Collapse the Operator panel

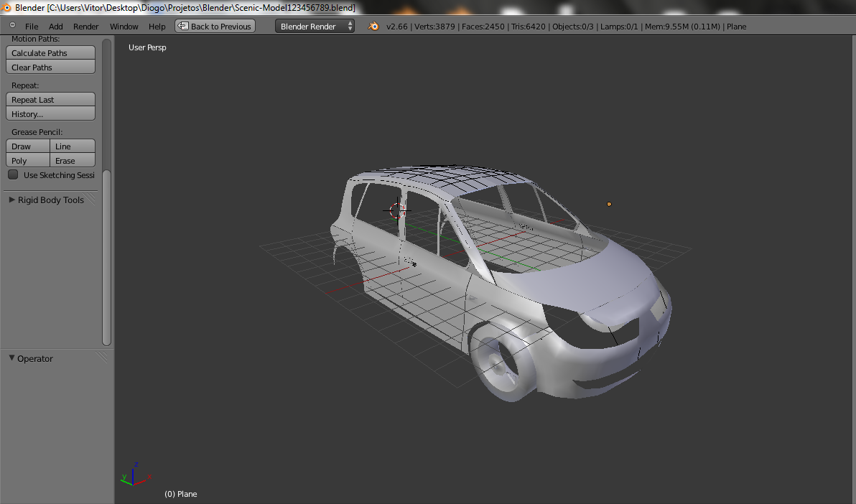click(x=12, y=358)
